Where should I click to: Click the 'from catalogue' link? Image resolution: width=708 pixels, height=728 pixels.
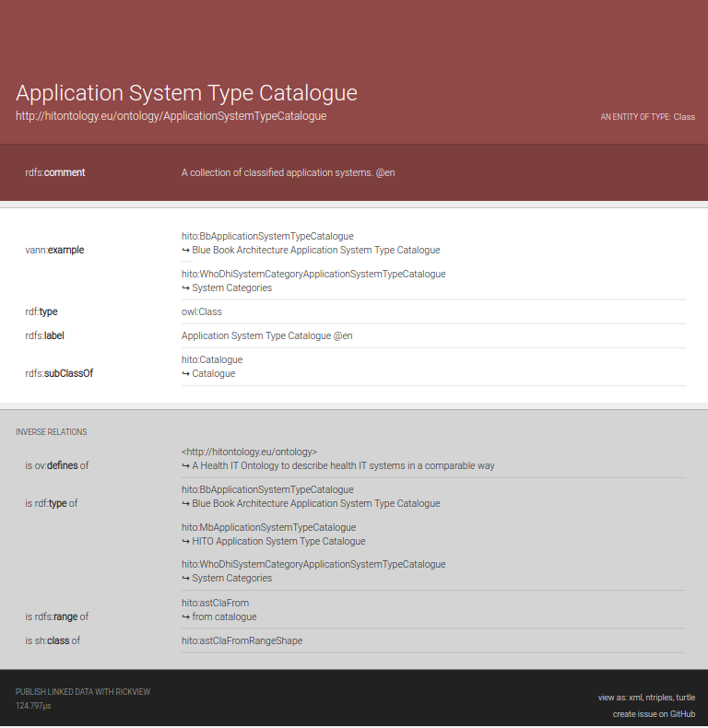click(x=224, y=616)
